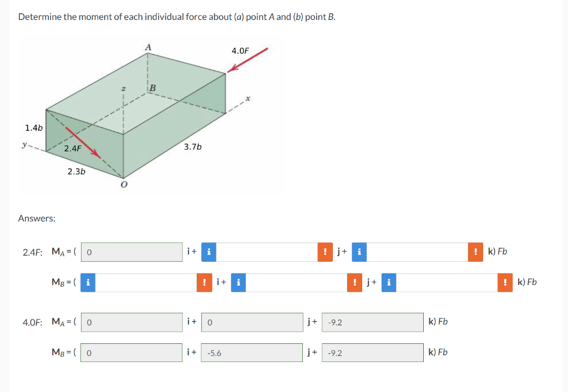Focus the empty 2.4F MB k component input

point(447,283)
